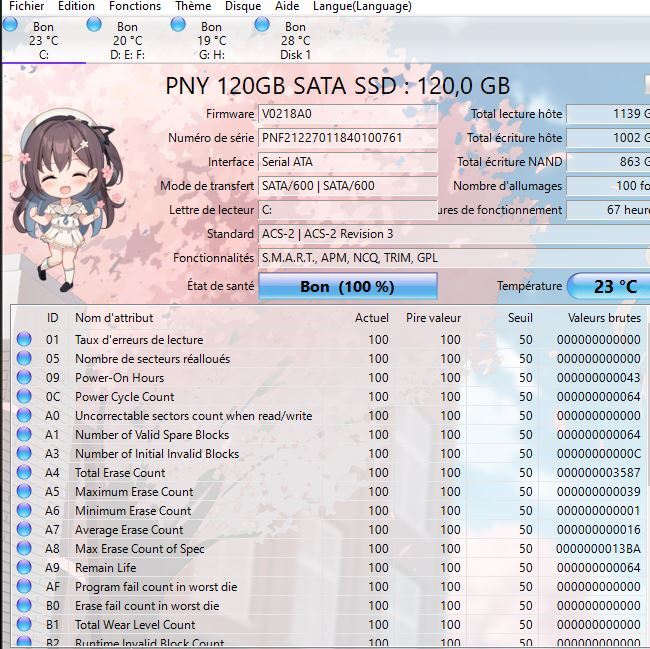Open the Fichier menu
Image resolution: width=650 pixels, height=649 pixels.
coord(27,6)
